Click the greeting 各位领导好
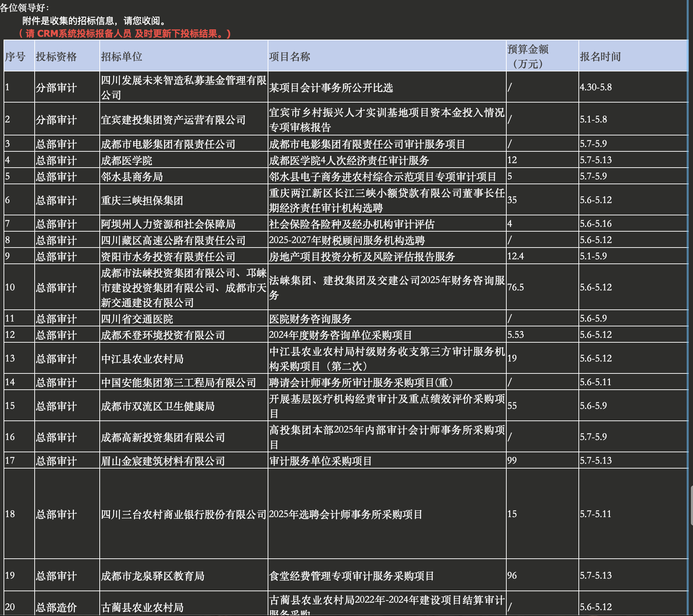Screen dimensions: 693x616 24,7
